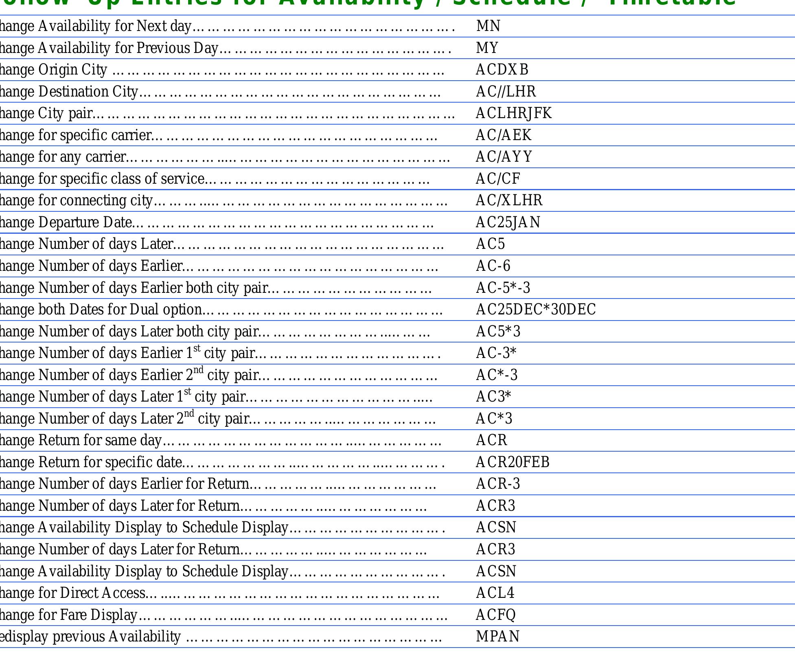Click the ACL4 direct access code
Viewport: 795px width, 672px height.
pos(495,593)
